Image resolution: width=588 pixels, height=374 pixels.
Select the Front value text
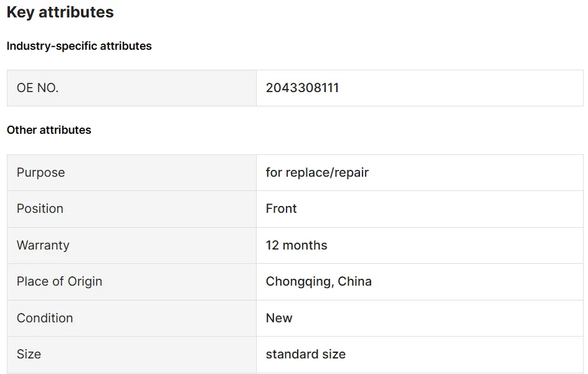pos(282,209)
